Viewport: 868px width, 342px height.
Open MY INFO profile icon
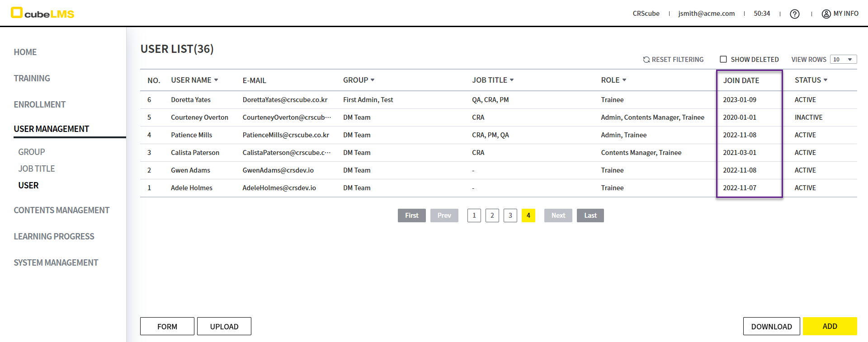tap(826, 14)
